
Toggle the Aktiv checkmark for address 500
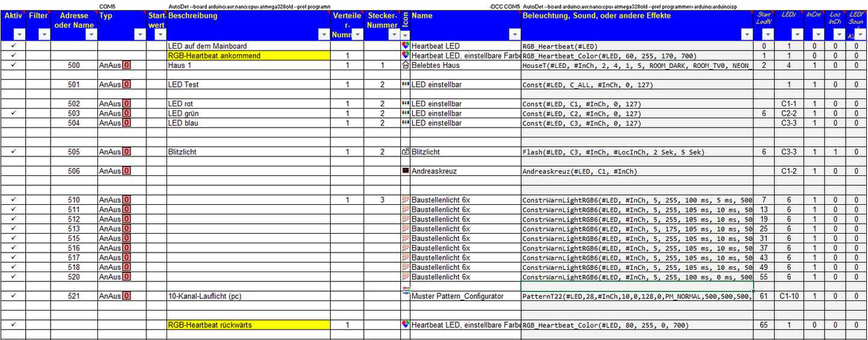click(x=13, y=65)
